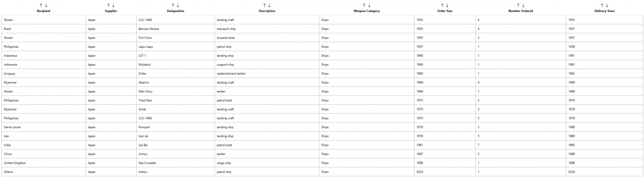Sort Recipient column ascending with up arrow
Viewport: 644px width, 177px height.
click(x=41, y=5)
